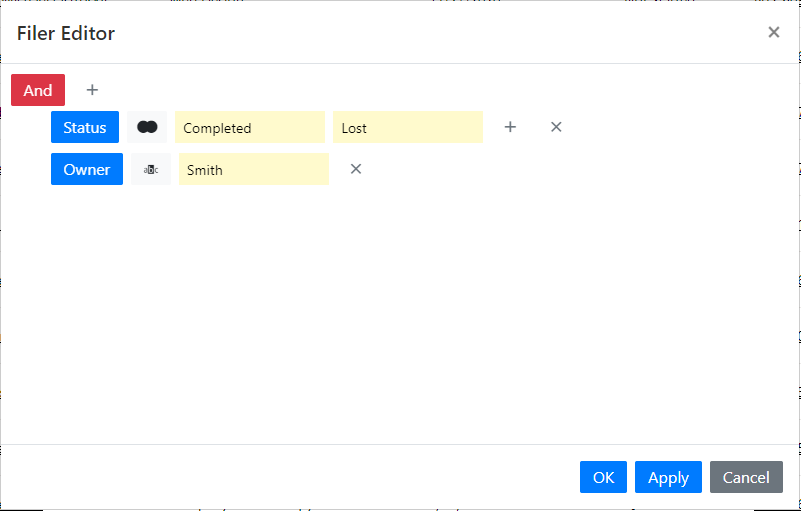Add another value to the Status condition

(x=510, y=127)
